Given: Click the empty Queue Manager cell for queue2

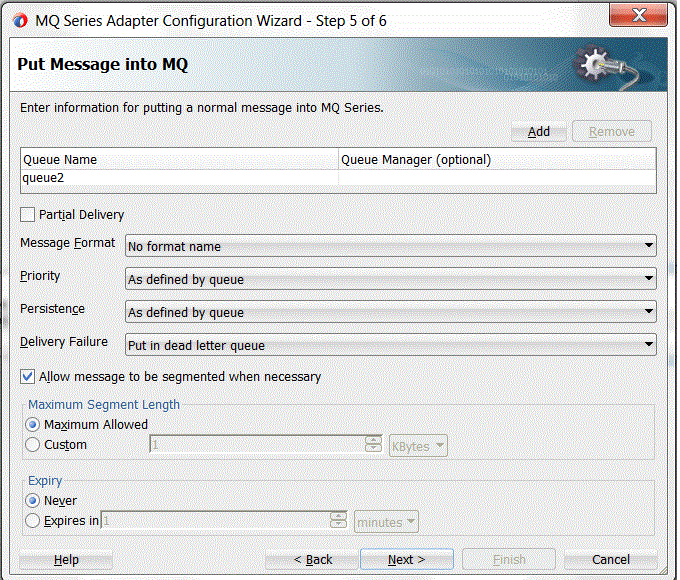Looking at the screenshot, I should (497, 178).
